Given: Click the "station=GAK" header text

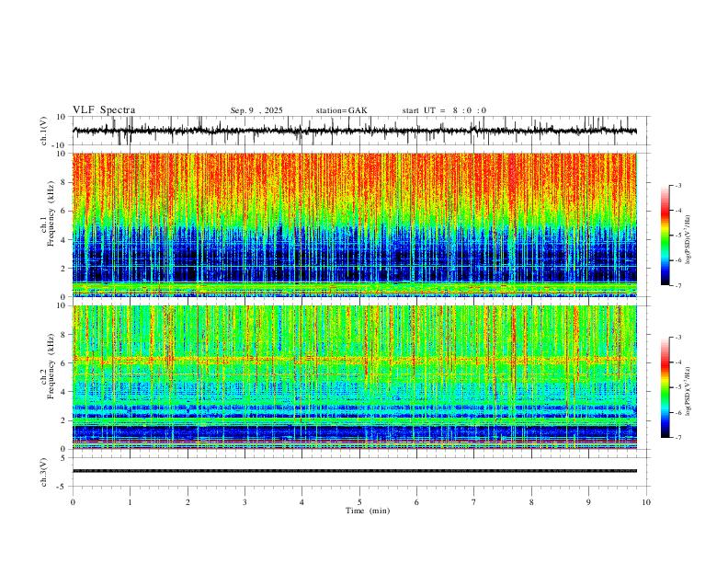Looking at the screenshot, I should click(341, 110).
